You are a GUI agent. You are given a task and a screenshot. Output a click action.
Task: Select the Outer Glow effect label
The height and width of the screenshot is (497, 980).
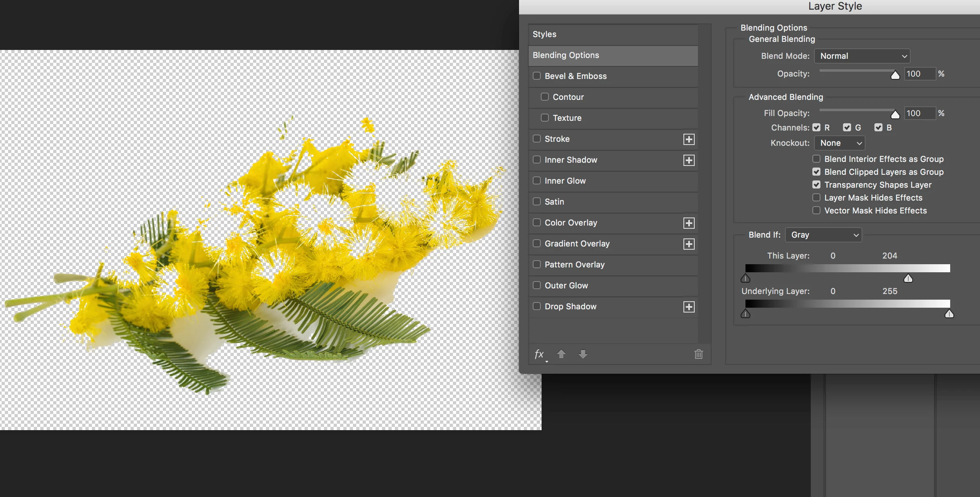tap(566, 286)
